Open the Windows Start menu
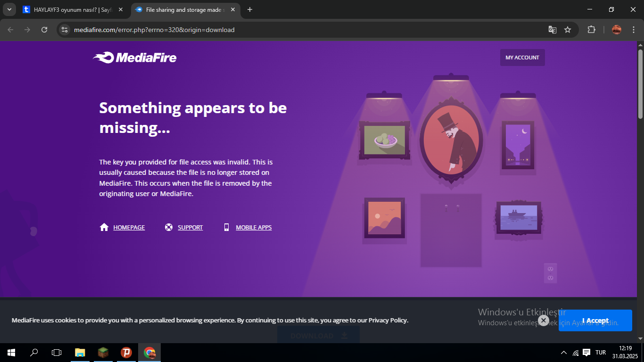The image size is (644, 362). click(11, 353)
